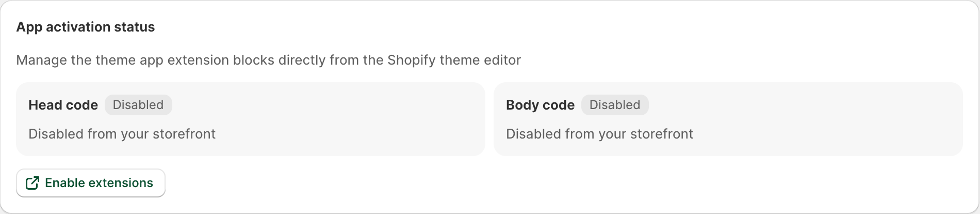Click the word storefront in the Body code card
Image resolution: width=980 pixels, height=214 pixels.
coord(662,134)
